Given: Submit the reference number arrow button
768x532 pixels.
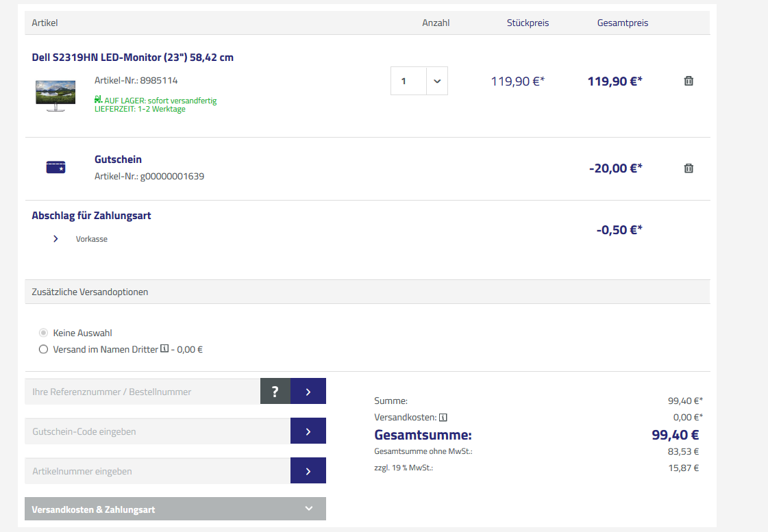Looking at the screenshot, I should pyautogui.click(x=308, y=392).
